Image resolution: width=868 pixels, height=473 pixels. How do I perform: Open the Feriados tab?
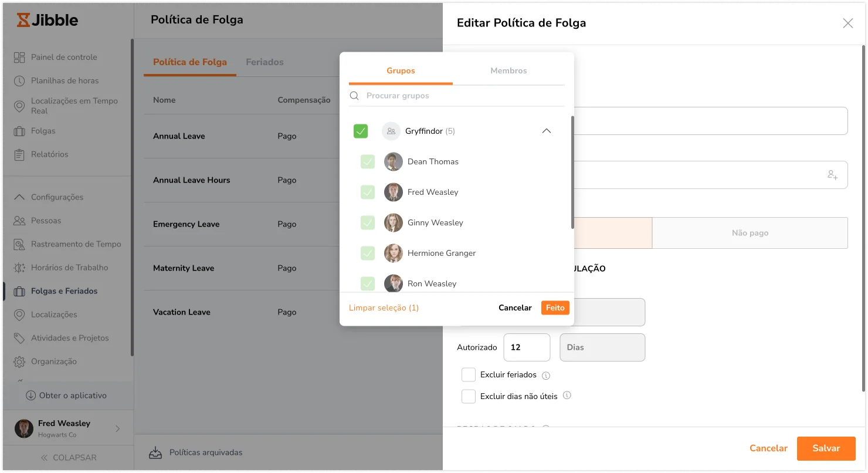[x=265, y=62]
